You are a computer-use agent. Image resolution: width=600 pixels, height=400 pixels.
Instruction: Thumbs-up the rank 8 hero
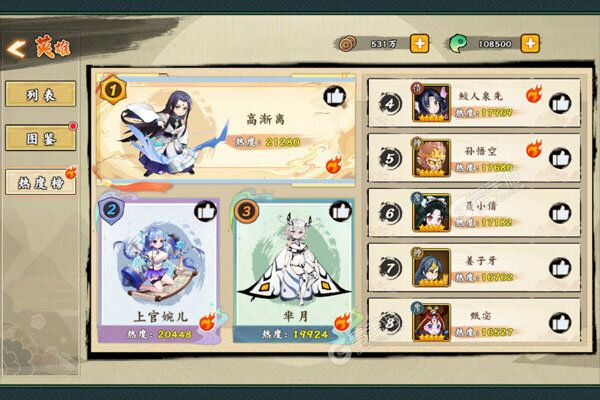pos(560,323)
